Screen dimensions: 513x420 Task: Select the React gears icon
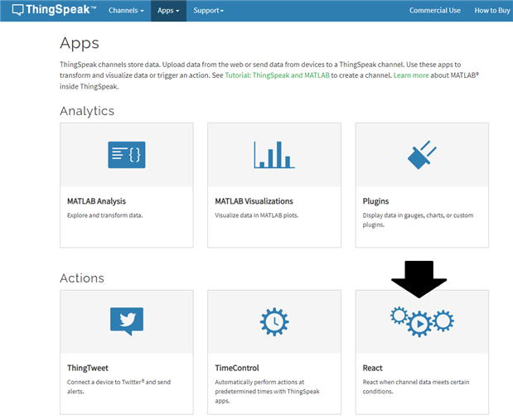click(421, 321)
